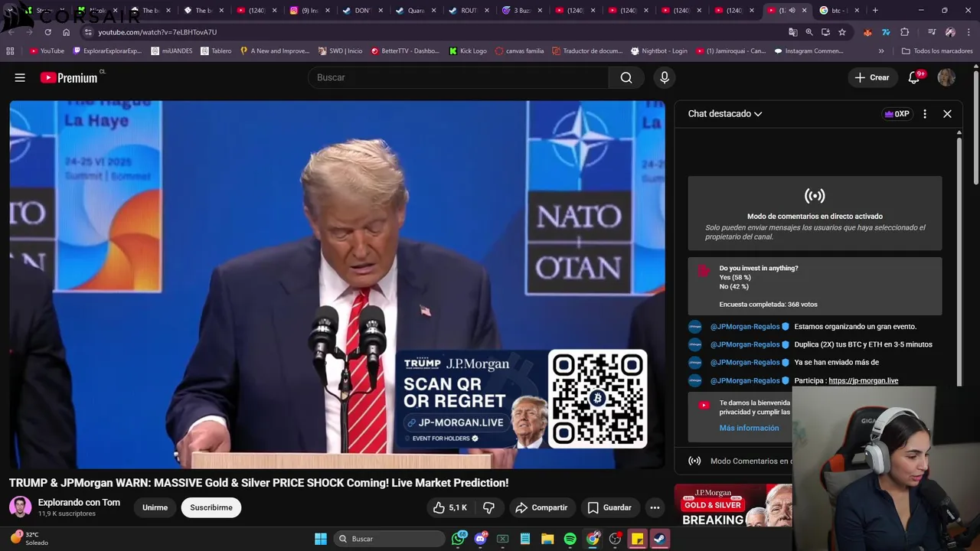Viewport: 980px width, 551px height.
Task: Click the video player showing Trump
Action: point(337,285)
